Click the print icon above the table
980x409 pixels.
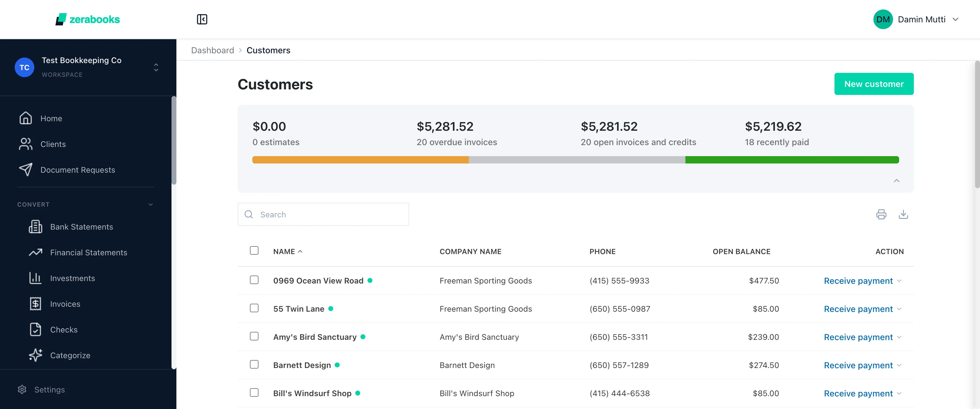coord(881,215)
